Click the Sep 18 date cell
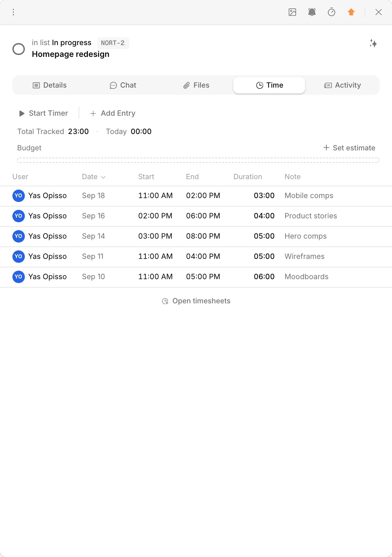Image resolution: width=392 pixels, height=557 pixels. [x=93, y=195]
